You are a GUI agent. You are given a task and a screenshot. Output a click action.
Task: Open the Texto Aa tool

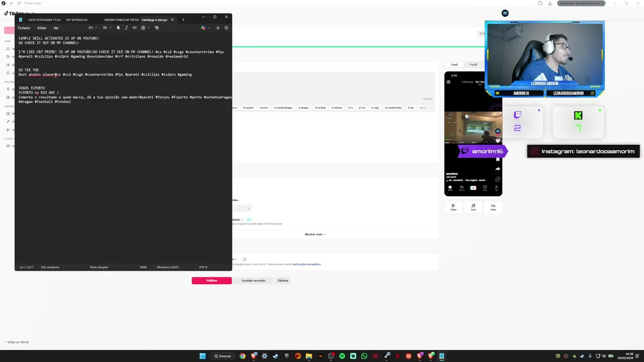pos(493,207)
